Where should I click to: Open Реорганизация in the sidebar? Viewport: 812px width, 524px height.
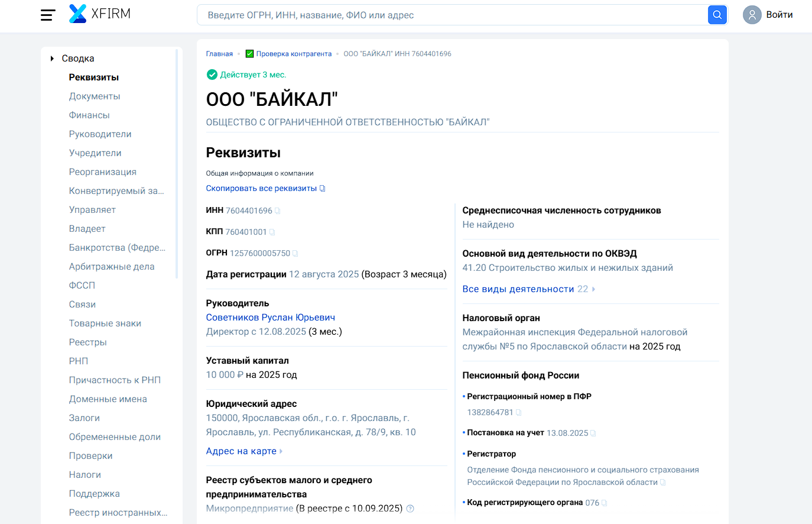(103, 172)
